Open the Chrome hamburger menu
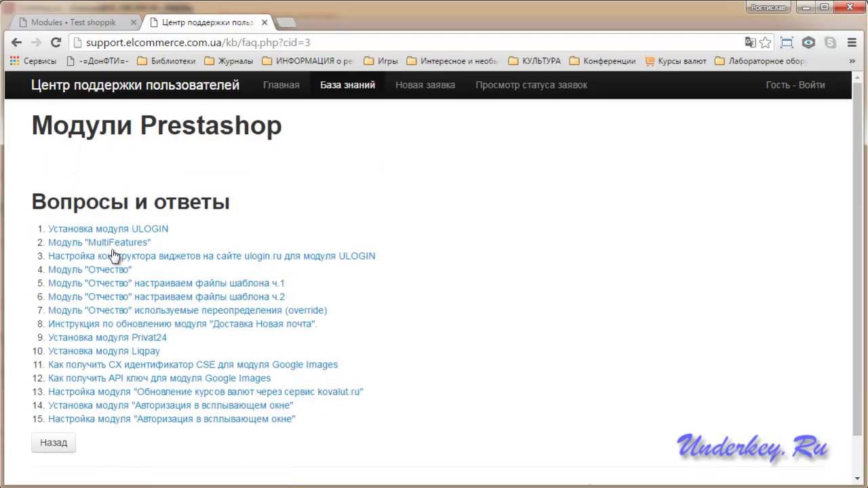 [852, 42]
